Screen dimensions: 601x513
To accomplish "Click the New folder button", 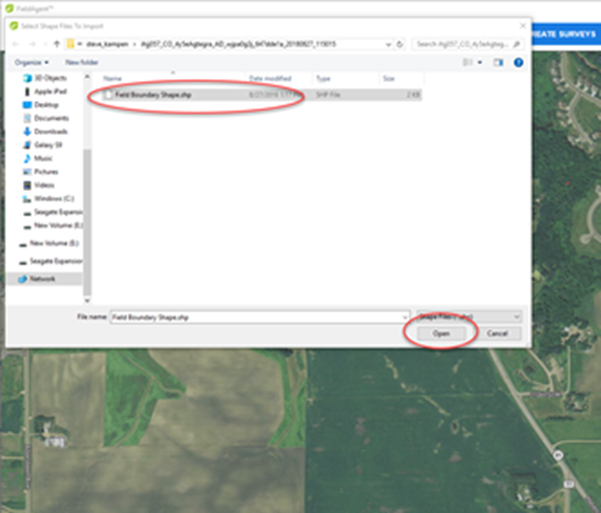I will 80,62.
